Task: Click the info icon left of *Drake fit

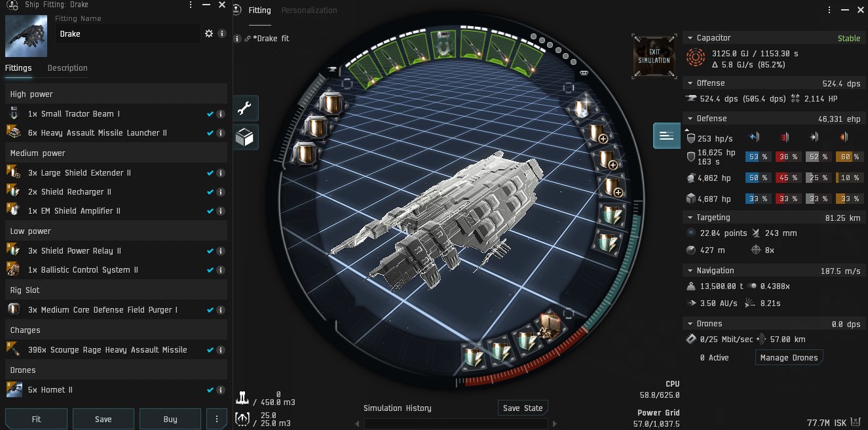Action: [237, 39]
